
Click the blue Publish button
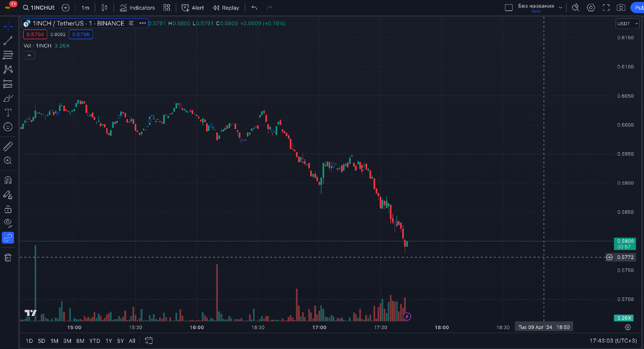pos(637,8)
